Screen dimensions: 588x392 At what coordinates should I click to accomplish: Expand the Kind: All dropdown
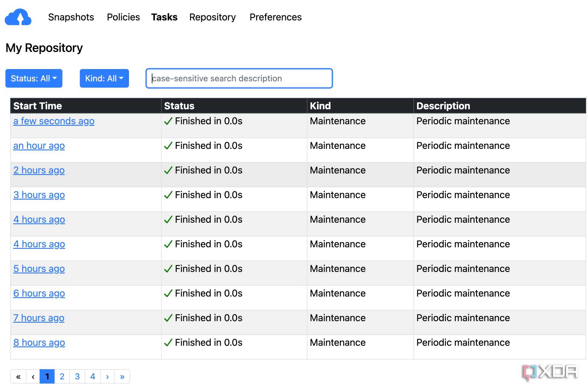pyautogui.click(x=104, y=78)
